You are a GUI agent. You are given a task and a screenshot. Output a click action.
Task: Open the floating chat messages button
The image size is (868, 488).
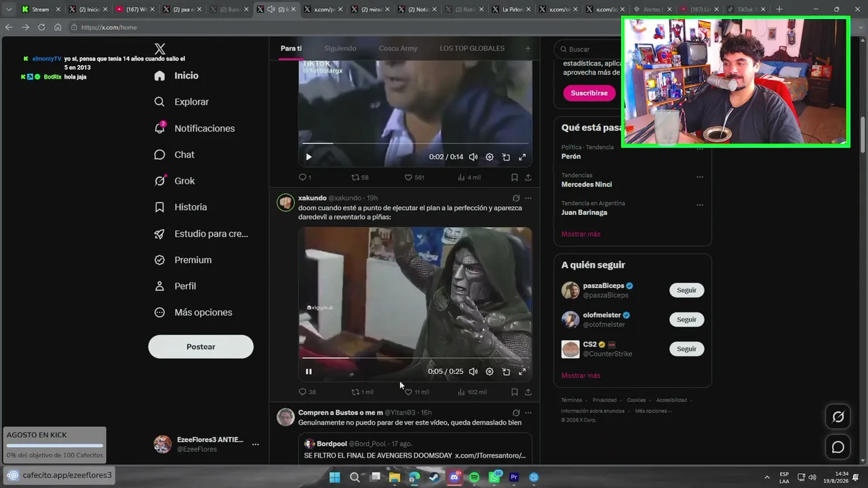pos(838,447)
